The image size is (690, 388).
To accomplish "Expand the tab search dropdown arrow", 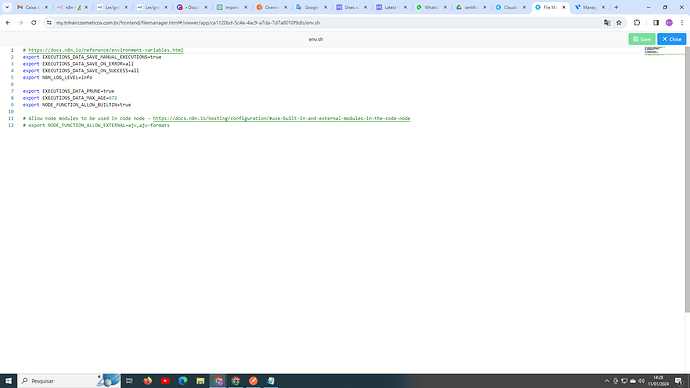I will point(7,7).
